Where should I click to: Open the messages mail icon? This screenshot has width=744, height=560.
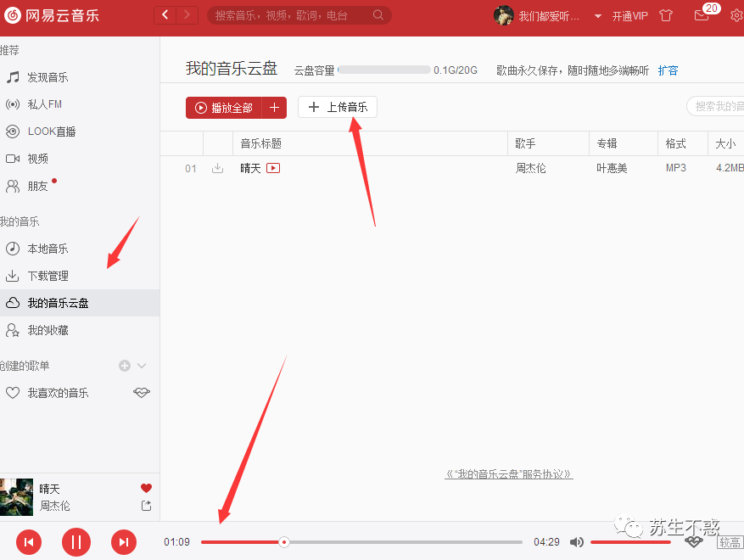click(702, 15)
